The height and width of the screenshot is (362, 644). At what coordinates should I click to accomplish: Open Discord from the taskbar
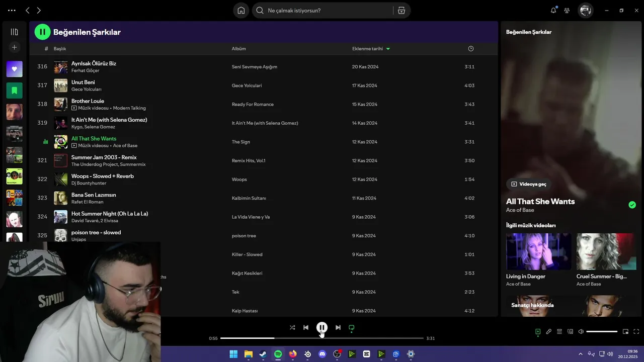tap(322, 354)
